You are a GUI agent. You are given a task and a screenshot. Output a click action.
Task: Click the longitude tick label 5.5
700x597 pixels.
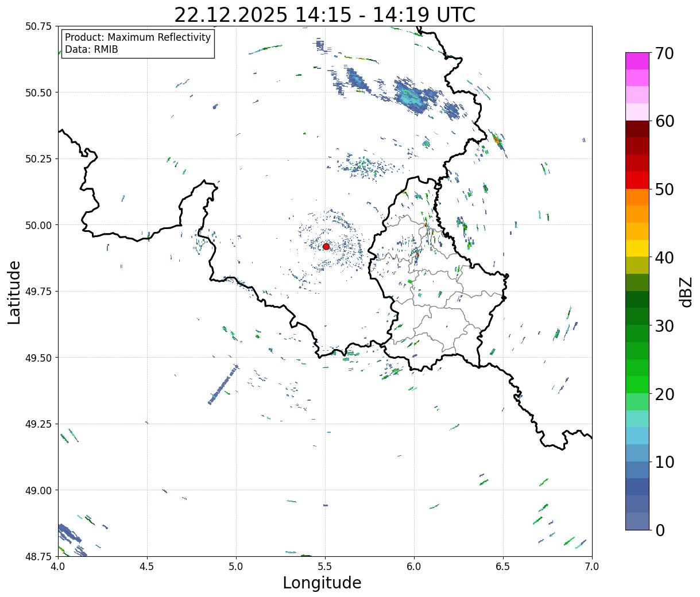click(325, 567)
